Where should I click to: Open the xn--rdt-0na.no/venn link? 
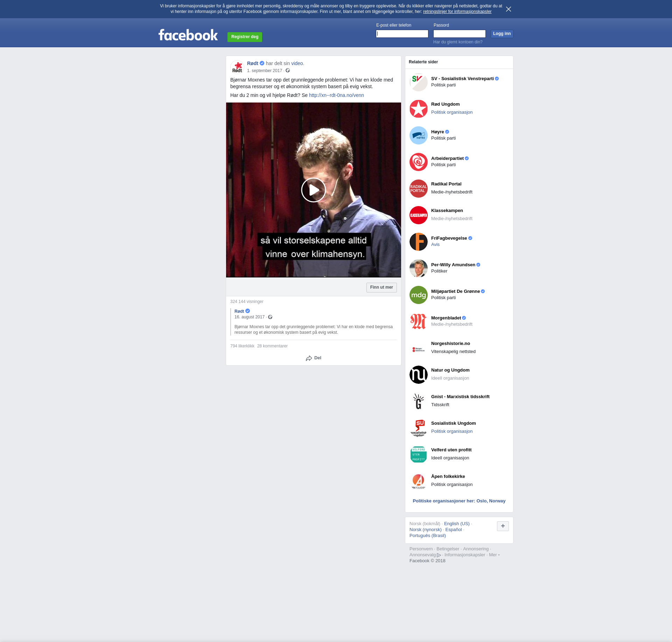click(336, 95)
